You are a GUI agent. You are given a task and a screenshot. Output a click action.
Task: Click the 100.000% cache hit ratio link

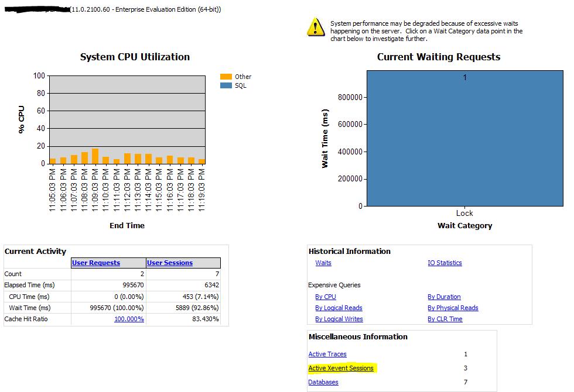coord(129,319)
